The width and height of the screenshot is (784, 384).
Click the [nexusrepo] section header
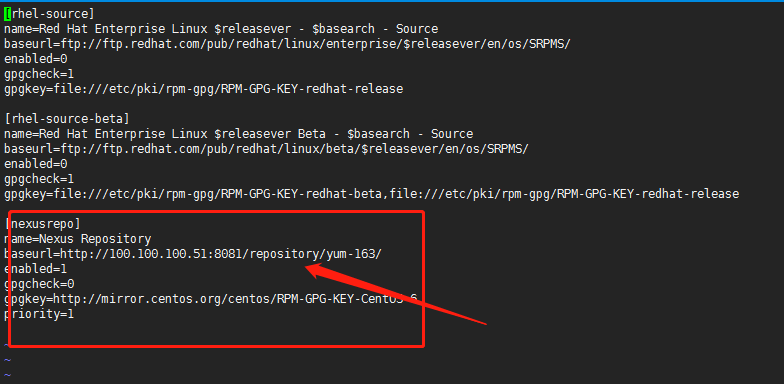(x=42, y=224)
